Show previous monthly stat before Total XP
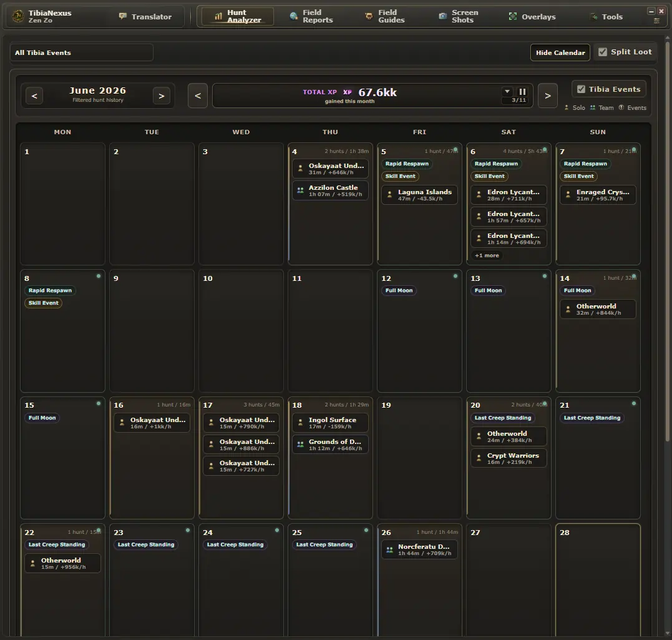Image resolution: width=672 pixels, height=640 pixels. pyautogui.click(x=198, y=96)
